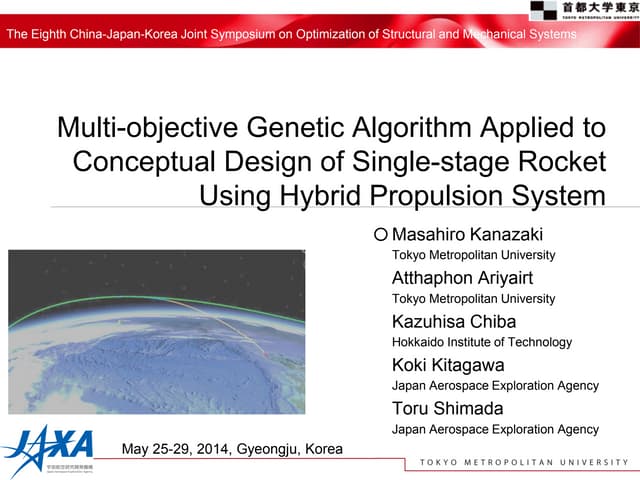Screen dimensions: 640x480
Task: Click on author Kazuhisa Chiba
Action: tap(454, 321)
